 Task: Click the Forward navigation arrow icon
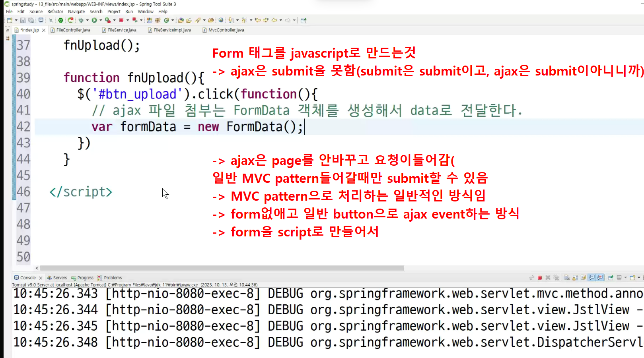[x=287, y=20]
